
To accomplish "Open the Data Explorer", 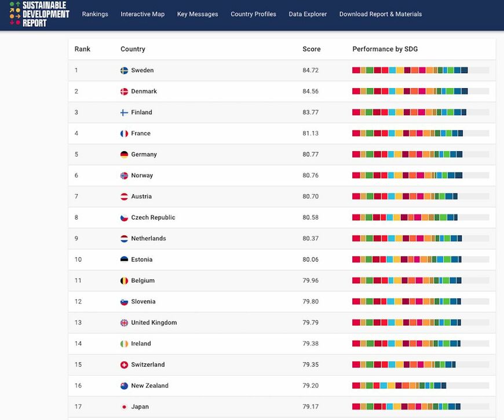I will [308, 14].
